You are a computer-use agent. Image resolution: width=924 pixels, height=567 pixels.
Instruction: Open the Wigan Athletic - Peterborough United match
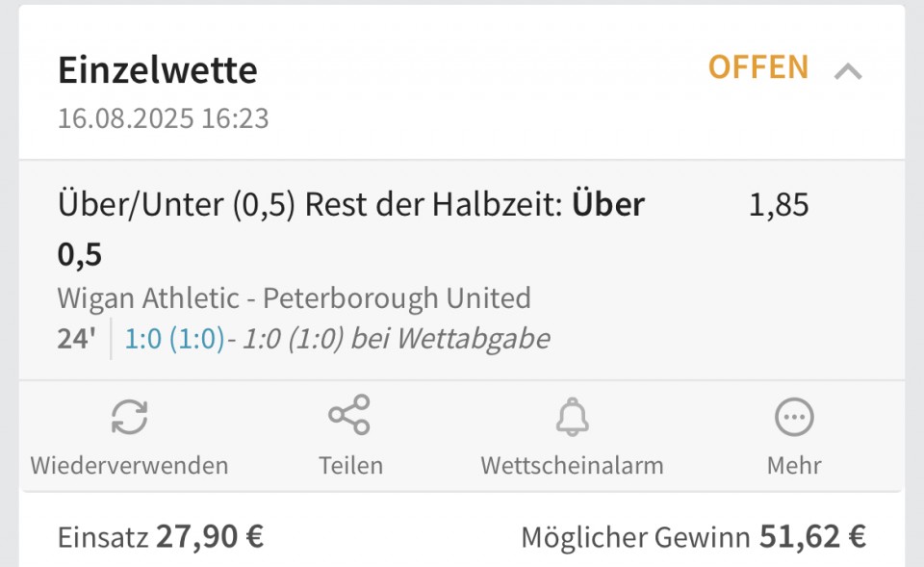tap(295, 297)
